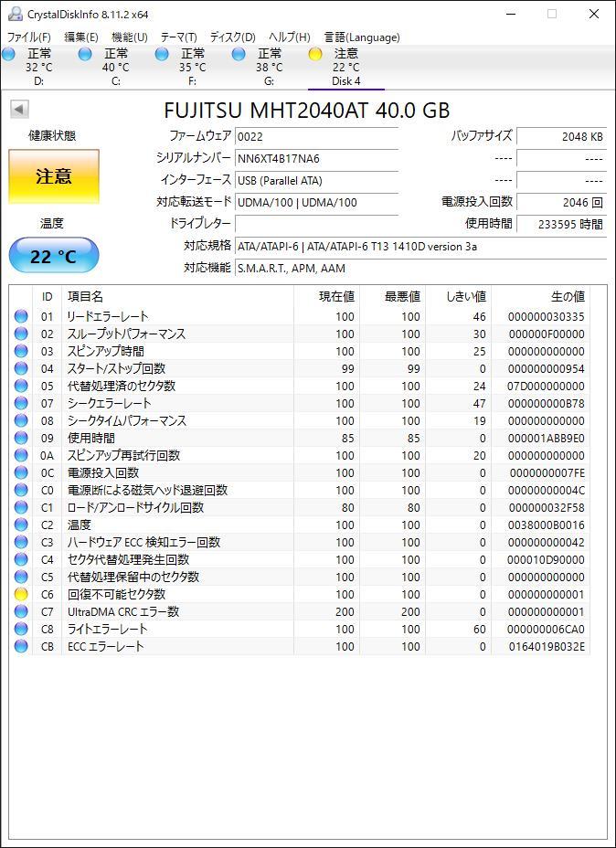Click blue status orb for attribute 0A
Screen dimensions: 616x848
tap(21, 455)
